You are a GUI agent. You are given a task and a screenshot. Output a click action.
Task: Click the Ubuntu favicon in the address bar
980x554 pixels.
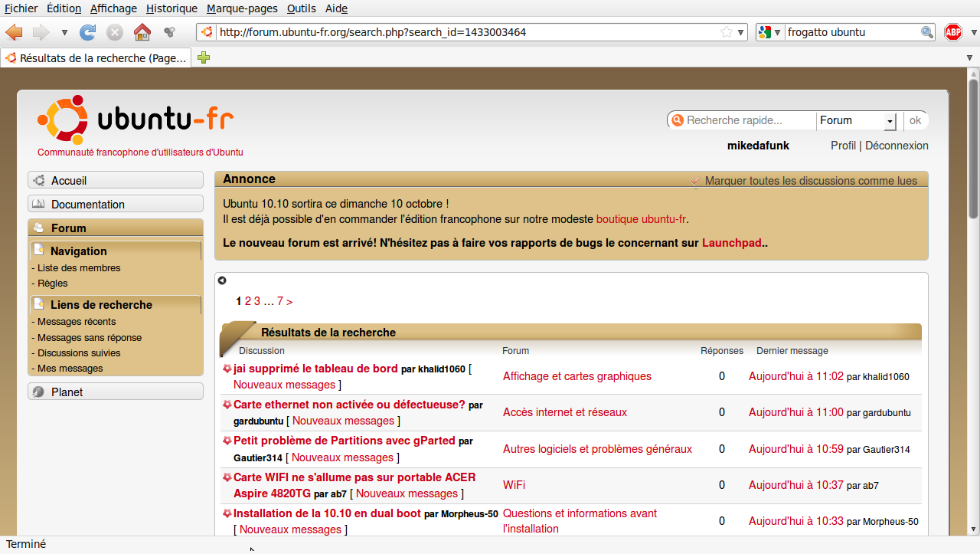point(206,32)
